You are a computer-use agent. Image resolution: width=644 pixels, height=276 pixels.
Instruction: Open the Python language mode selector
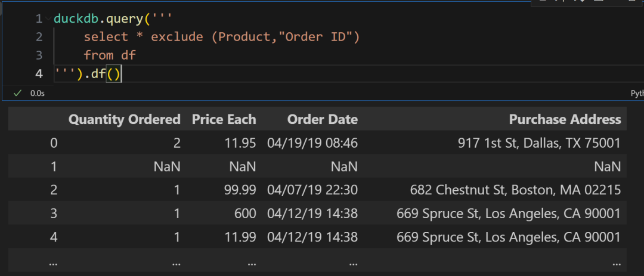click(x=637, y=94)
